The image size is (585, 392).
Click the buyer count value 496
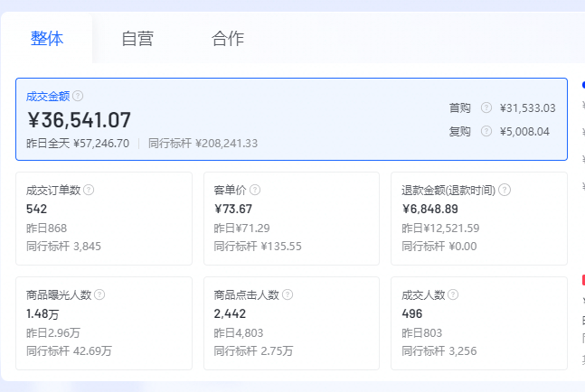click(x=412, y=313)
